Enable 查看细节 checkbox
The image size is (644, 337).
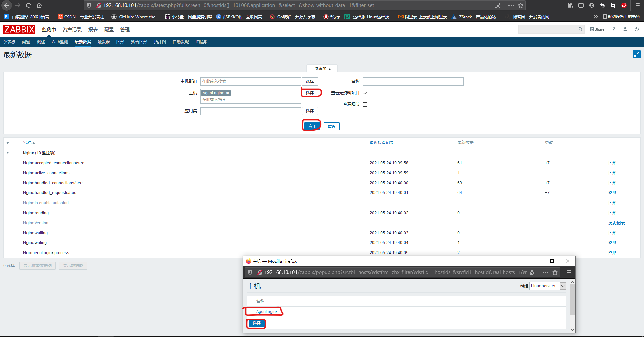tap(365, 104)
